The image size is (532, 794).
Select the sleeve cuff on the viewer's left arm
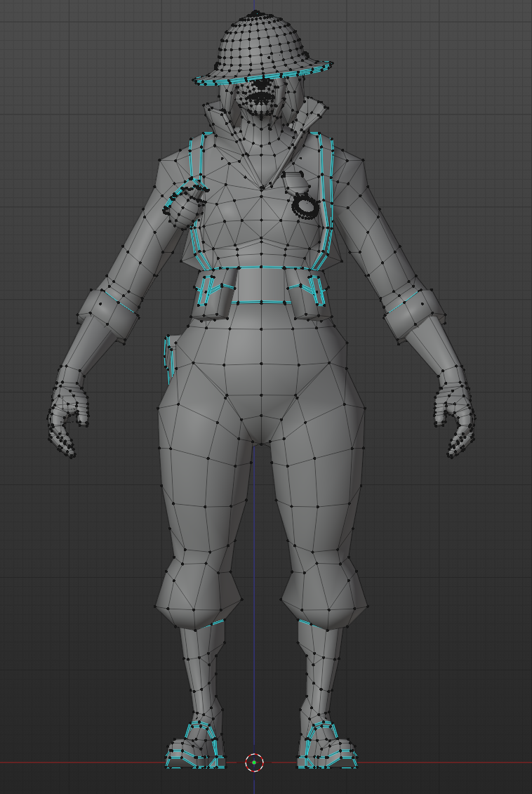(x=107, y=315)
